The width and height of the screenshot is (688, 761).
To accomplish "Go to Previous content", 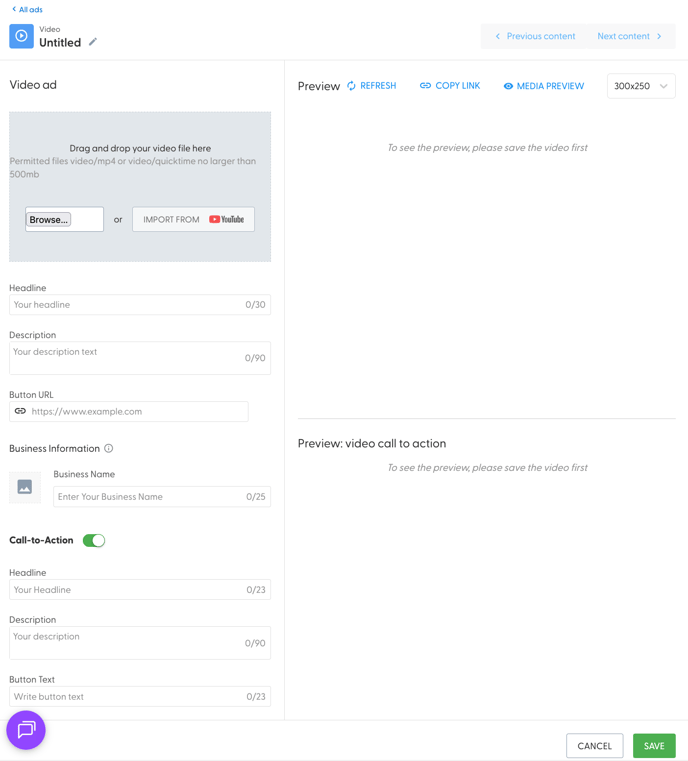I will [535, 36].
